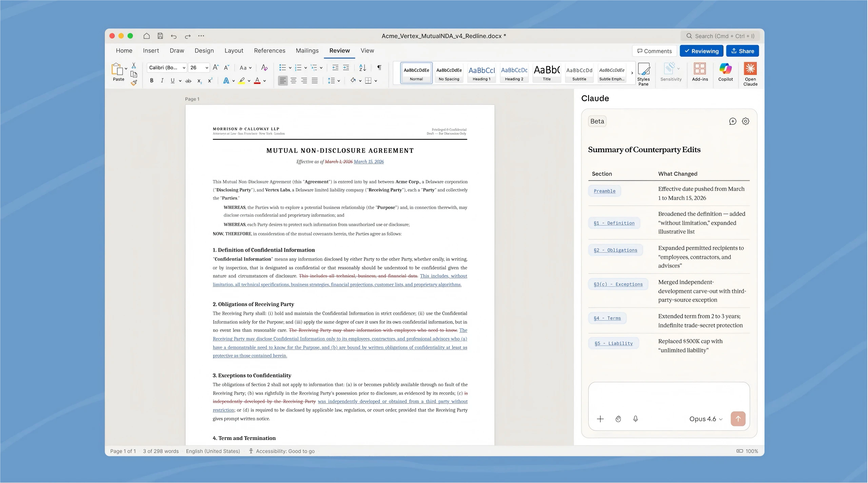Switch to the References ribbon tab

269,51
